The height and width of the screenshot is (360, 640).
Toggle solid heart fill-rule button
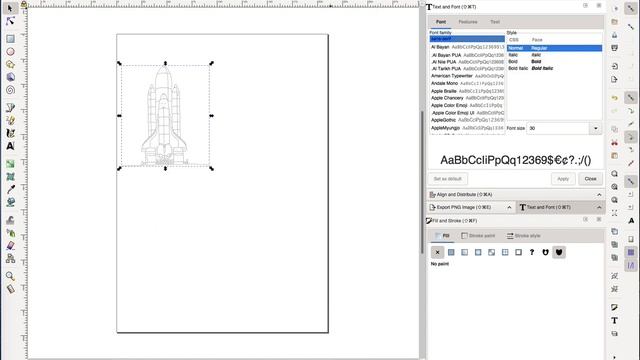point(559,252)
